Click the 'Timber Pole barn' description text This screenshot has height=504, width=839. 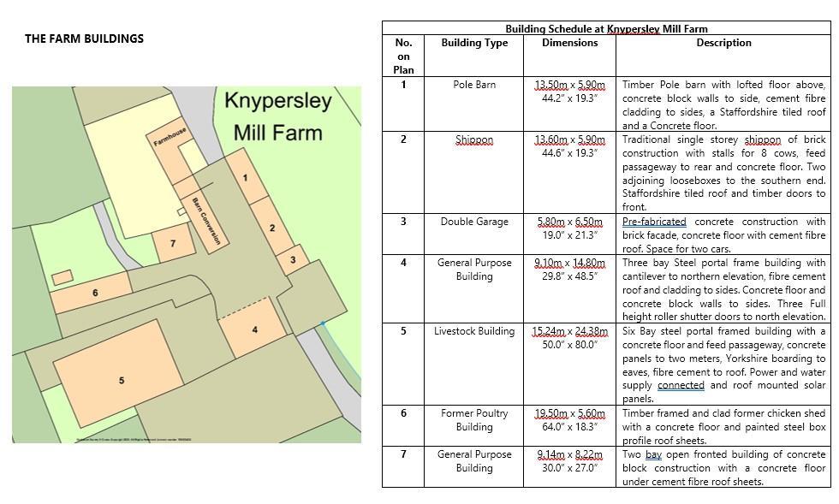click(723, 105)
